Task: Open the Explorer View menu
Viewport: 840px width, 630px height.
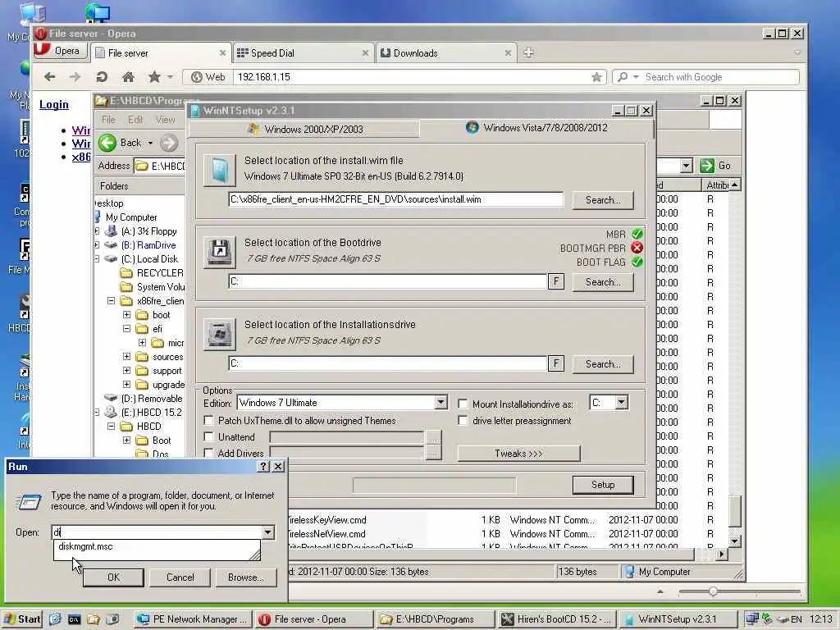Action: coord(165,120)
